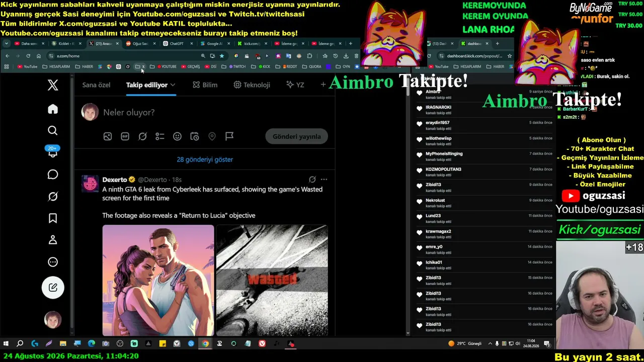Open Dexerto's profile name link
Image resolution: width=644 pixels, height=362 pixels.
coord(115,179)
